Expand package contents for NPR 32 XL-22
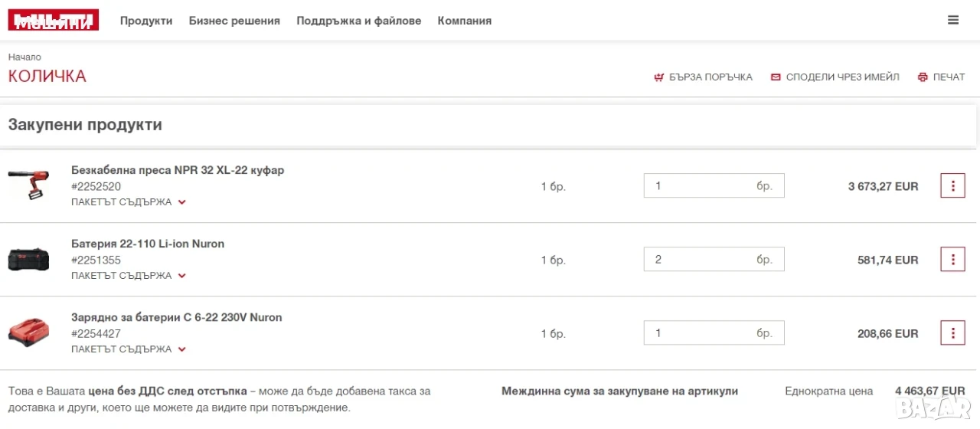The image size is (980, 429). coord(129,202)
